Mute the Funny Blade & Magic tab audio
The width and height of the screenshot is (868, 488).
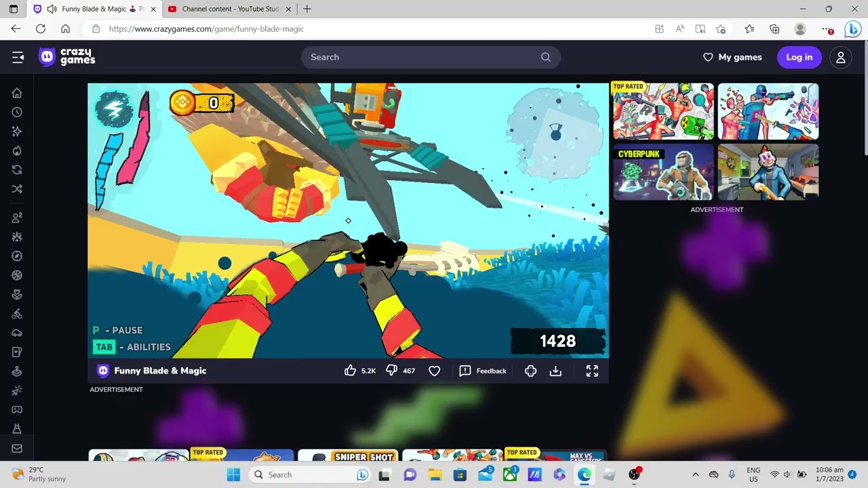coord(52,9)
